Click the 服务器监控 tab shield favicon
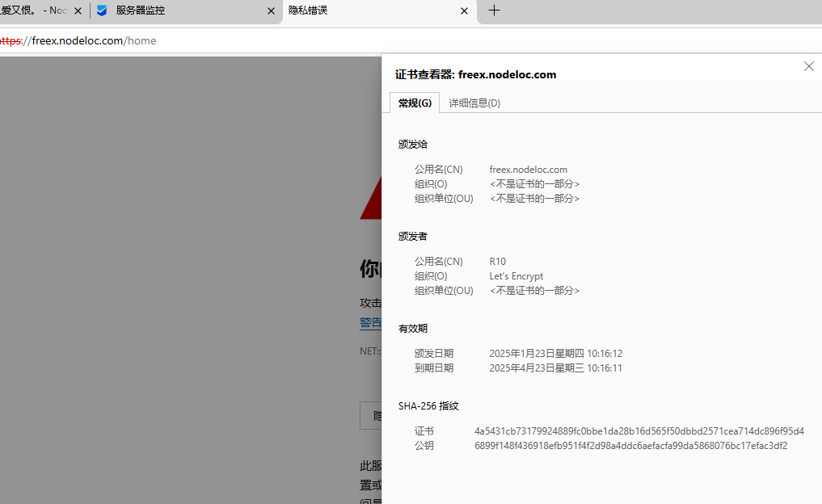The width and height of the screenshot is (822, 504). [x=102, y=10]
